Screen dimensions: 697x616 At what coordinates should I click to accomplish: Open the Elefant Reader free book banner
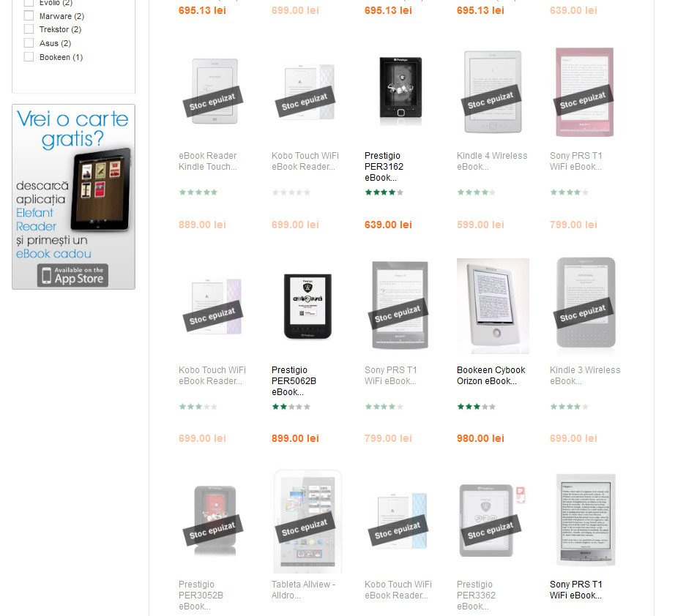coord(73,197)
